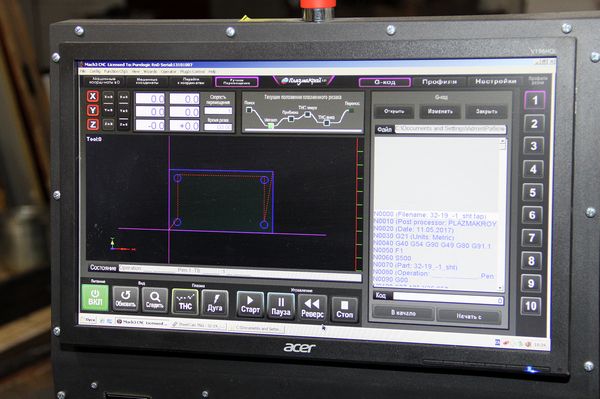Select cutting profile button 7
This screenshot has width=600, height=399.
pos(532,238)
